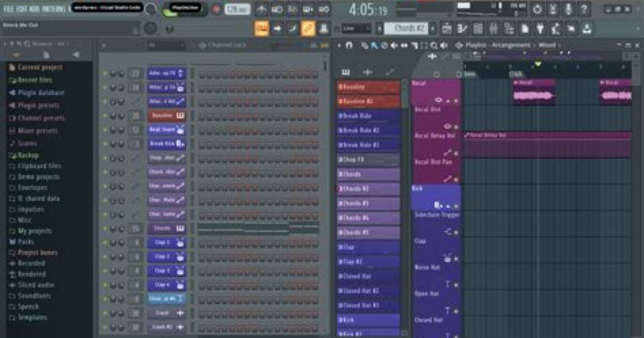Toggle mute light of Break Kick channel
644x338 pixels.
(105, 144)
